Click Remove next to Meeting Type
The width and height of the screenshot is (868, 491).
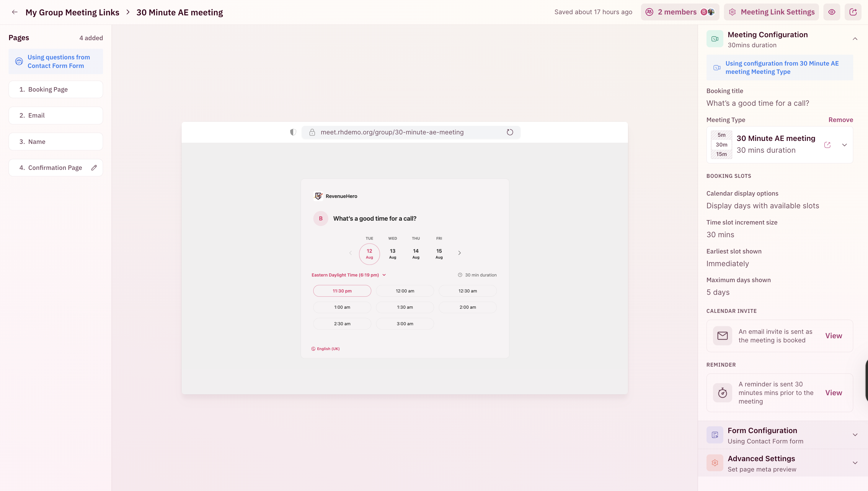840,120
